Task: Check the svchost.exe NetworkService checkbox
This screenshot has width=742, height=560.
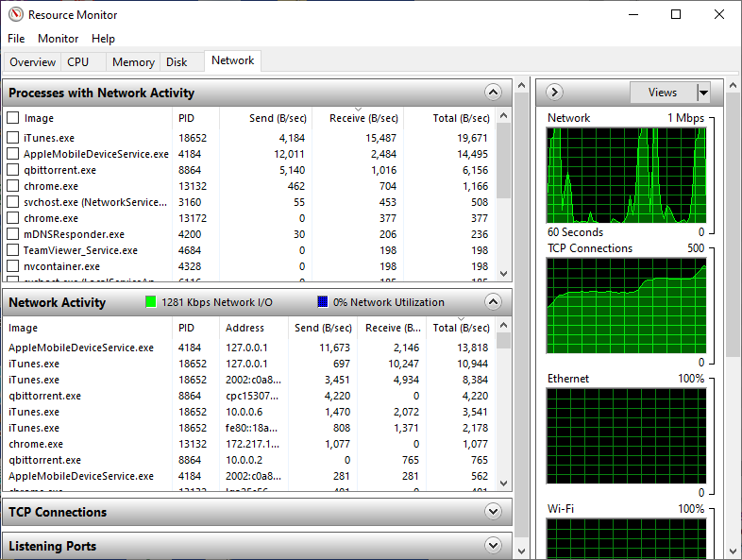Action: (x=13, y=202)
